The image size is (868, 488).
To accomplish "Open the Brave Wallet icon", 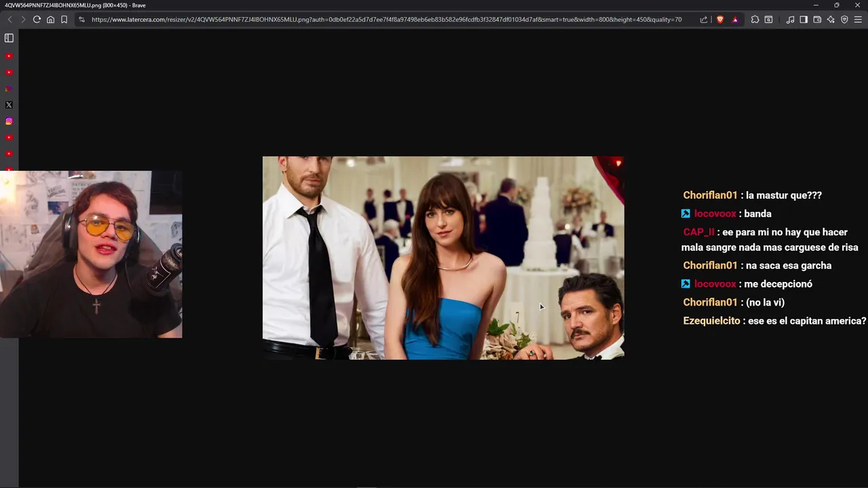I will 817,20.
